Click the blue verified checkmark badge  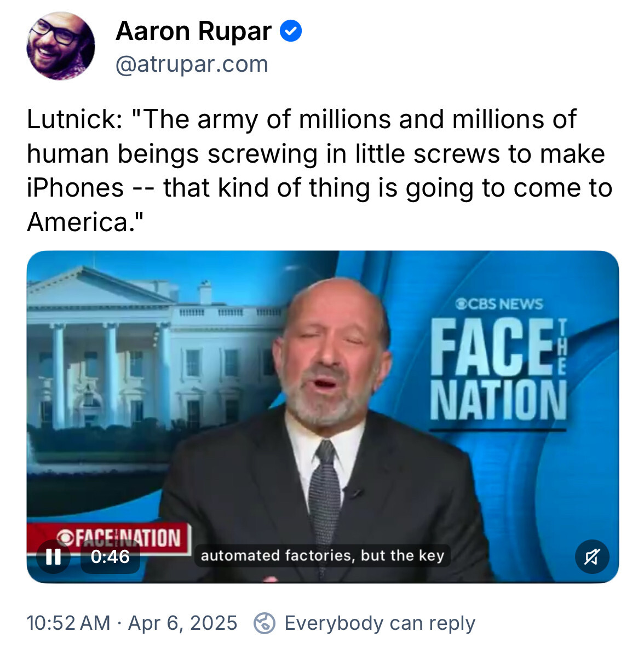coord(291,31)
